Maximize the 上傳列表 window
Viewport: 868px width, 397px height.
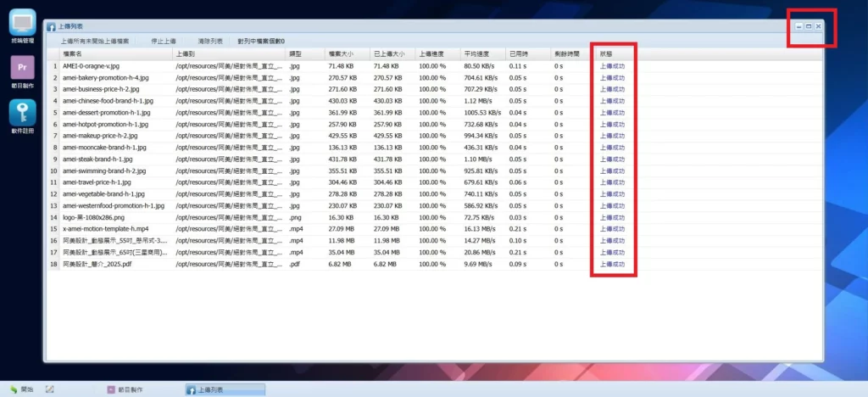coord(809,27)
